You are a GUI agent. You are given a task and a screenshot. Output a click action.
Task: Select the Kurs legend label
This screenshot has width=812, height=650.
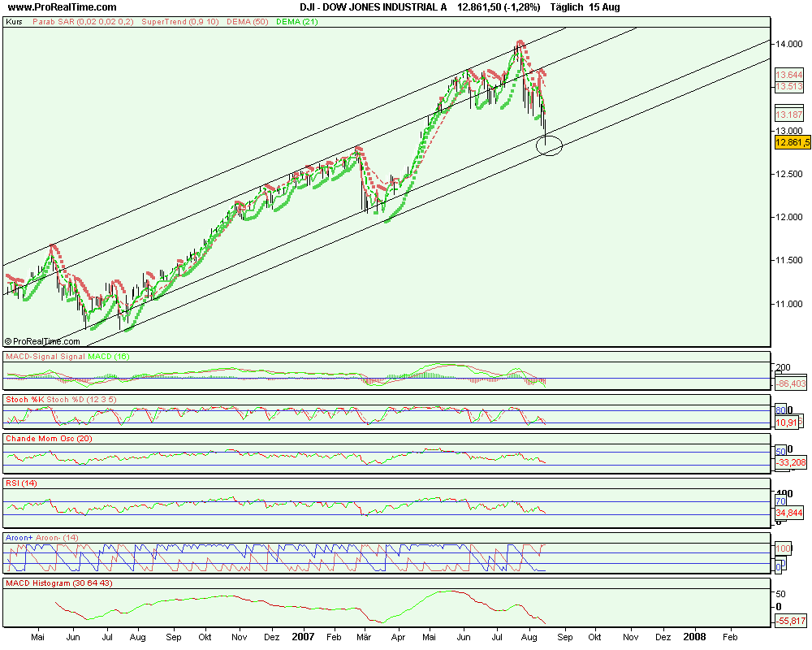(x=14, y=22)
